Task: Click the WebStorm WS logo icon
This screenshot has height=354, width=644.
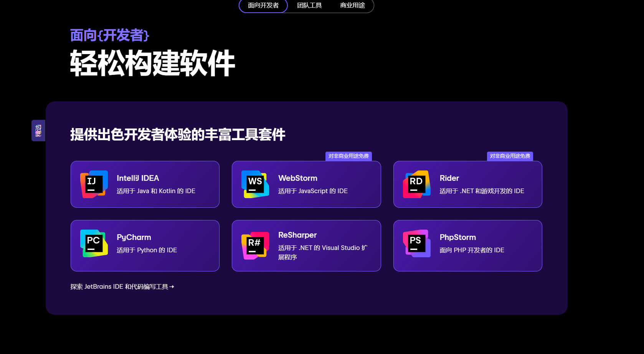Action: point(255,184)
